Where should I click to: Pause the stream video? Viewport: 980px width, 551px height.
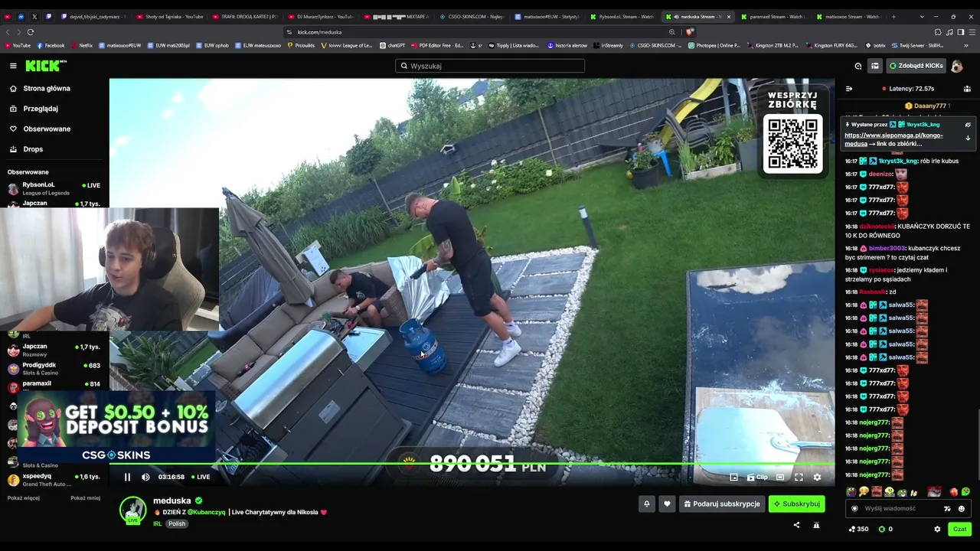127,477
